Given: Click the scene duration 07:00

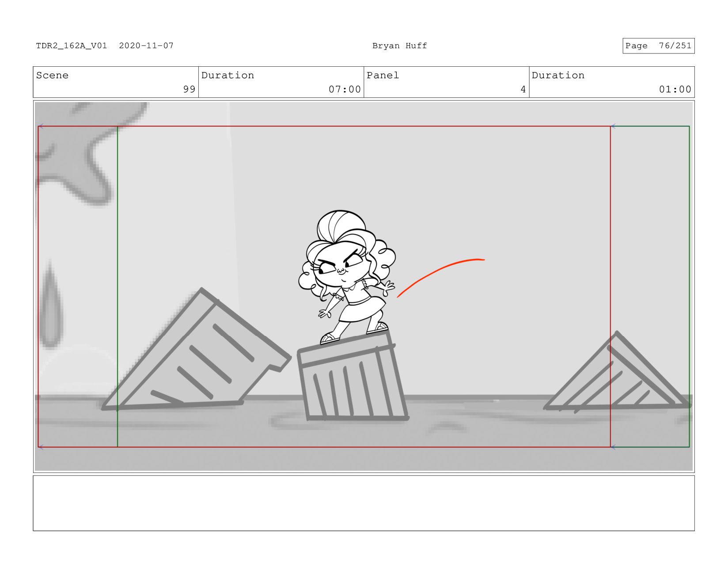Looking at the screenshot, I should (x=345, y=89).
